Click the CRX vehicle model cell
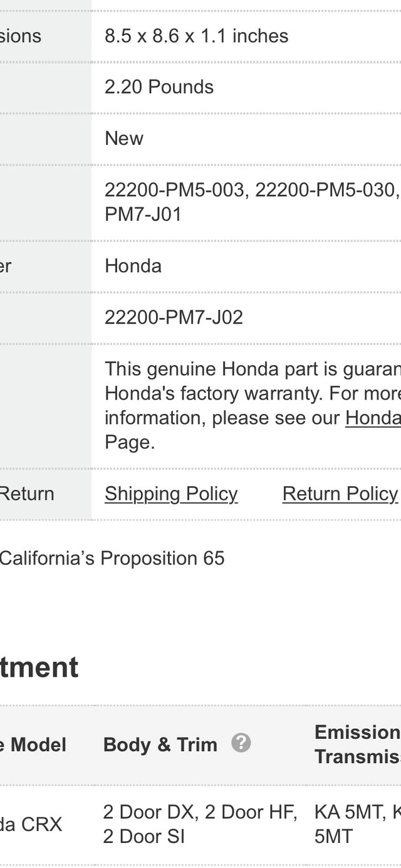401x868 pixels. tap(31, 824)
